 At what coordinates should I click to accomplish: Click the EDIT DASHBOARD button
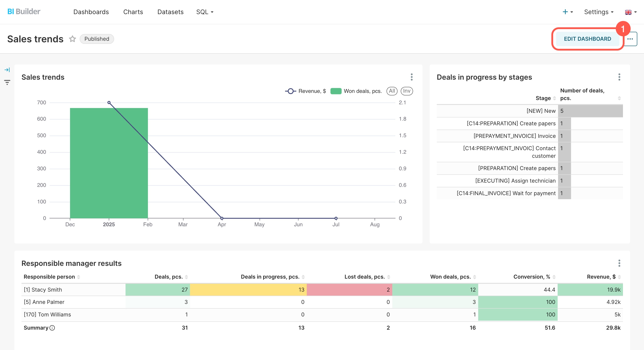tap(587, 39)
